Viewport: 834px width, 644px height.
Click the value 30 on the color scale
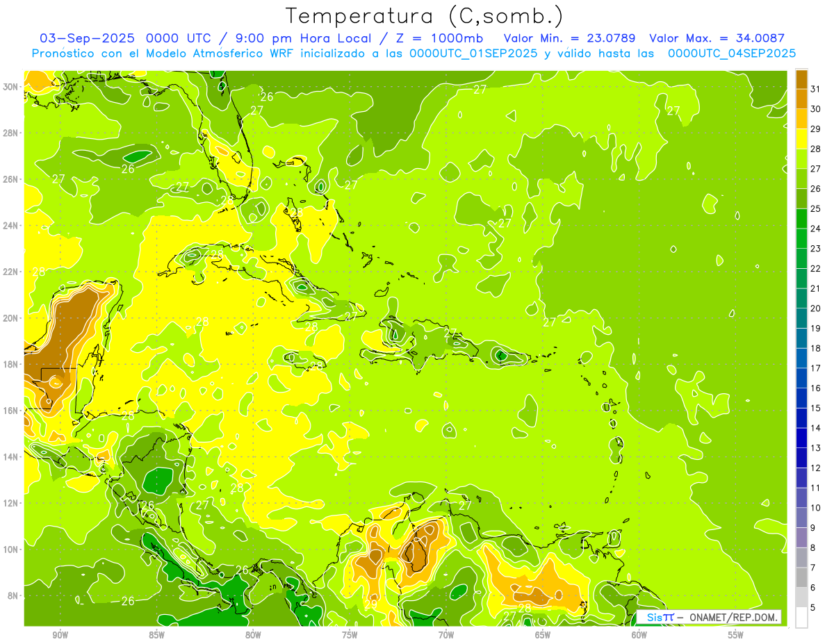click(x=816, y=108)
